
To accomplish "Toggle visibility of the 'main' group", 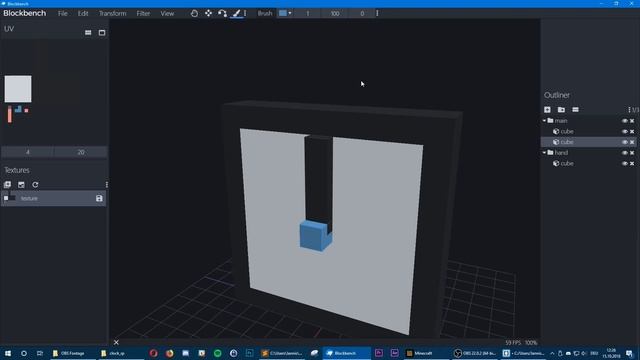I will [x=624, y=121].
